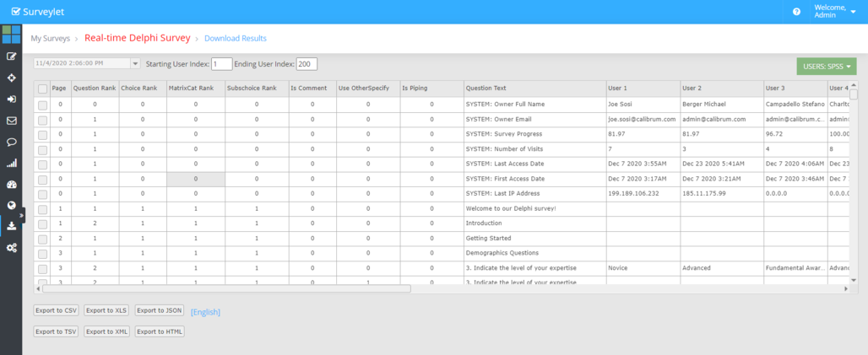
Task: Click the four-square dashboard grid icon
Action: tap(11, 35)
